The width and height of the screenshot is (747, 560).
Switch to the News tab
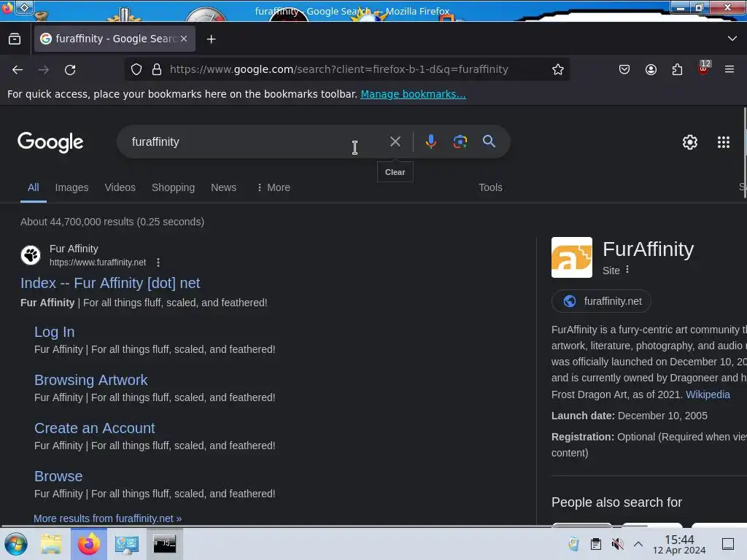click(x=223, y=187)
